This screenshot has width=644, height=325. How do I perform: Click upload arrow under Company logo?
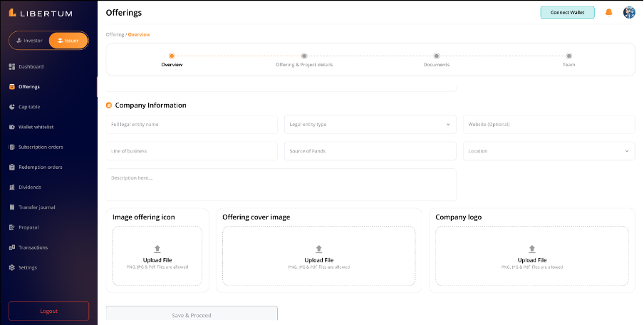(x=531, y=249)
